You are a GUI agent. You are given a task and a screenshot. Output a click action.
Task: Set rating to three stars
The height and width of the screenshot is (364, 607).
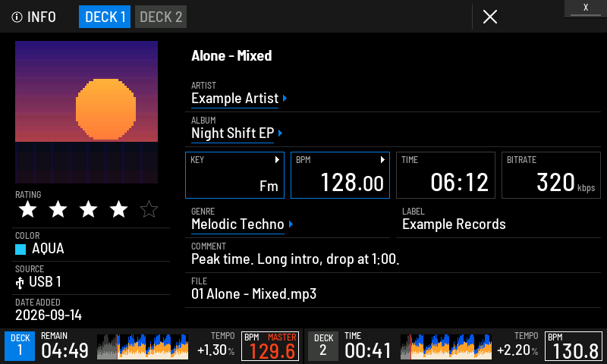click(x=88, y=209)
